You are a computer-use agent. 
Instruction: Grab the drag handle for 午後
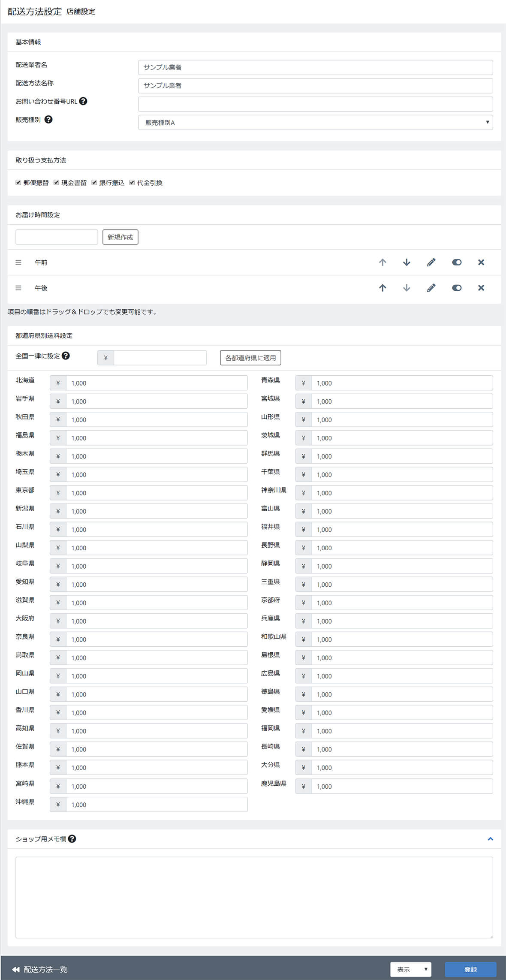pyautogui.click(x=18, y=288)
